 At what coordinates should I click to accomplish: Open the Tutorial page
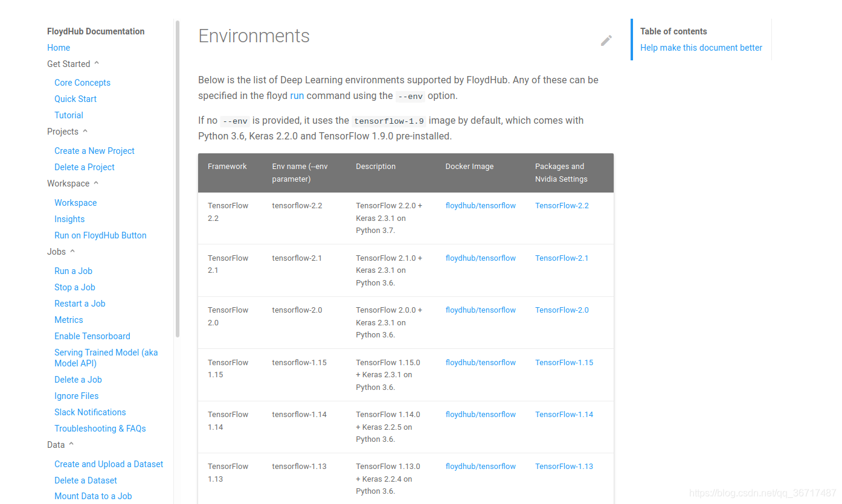(69, 115)
